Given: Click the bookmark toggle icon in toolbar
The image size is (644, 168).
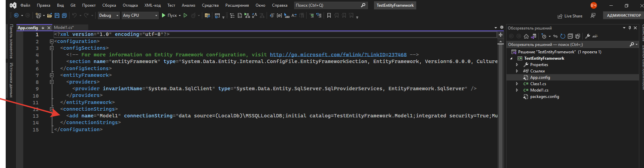Looking at the screenshot, I should (x=329, y=15).
